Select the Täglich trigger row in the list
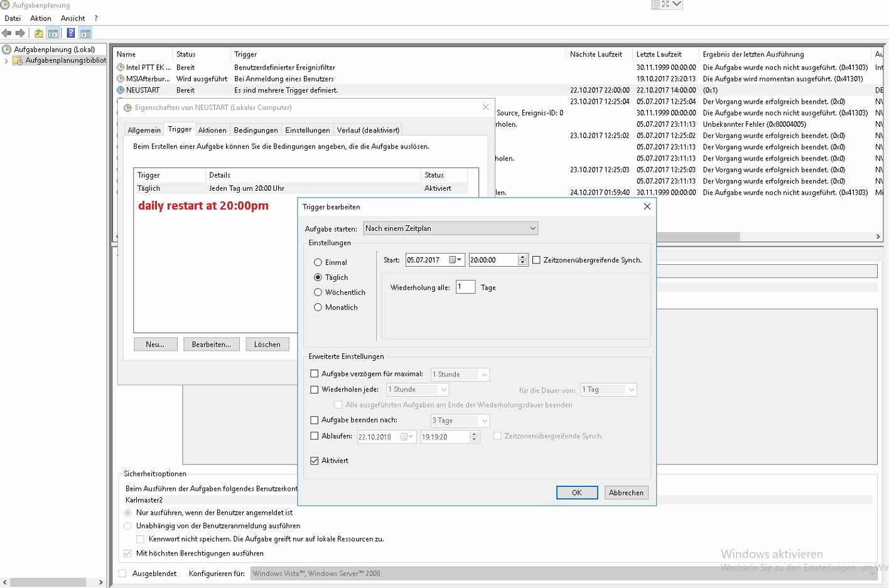This screenshot has width=889, height=588. (301, 188)
